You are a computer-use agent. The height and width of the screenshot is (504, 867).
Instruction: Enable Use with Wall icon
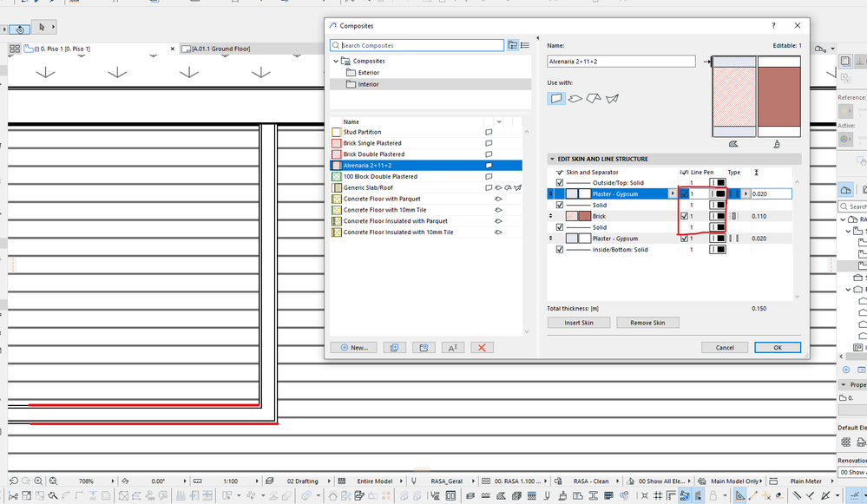(556, 98)
